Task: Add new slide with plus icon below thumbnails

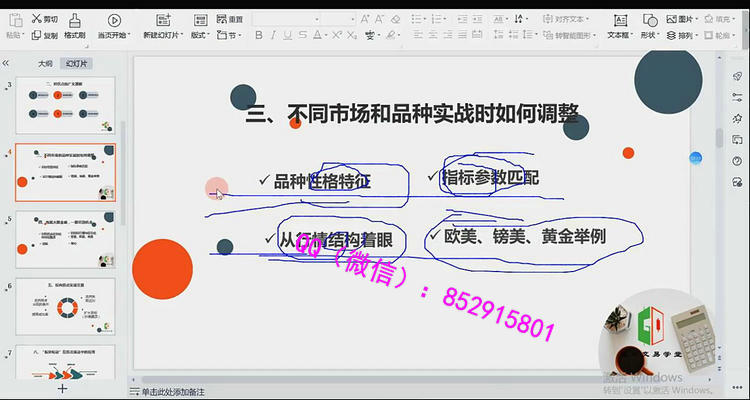Action: [63, 387]
